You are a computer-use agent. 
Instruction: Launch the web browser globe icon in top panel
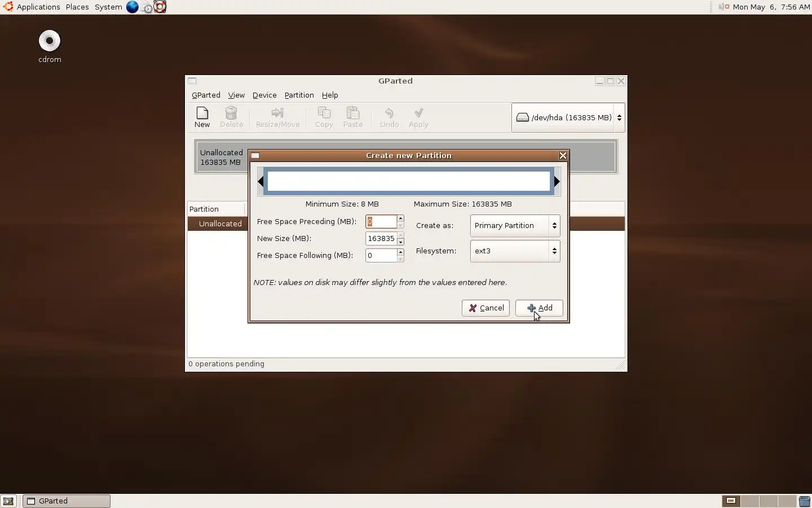(x=132, y=7)
